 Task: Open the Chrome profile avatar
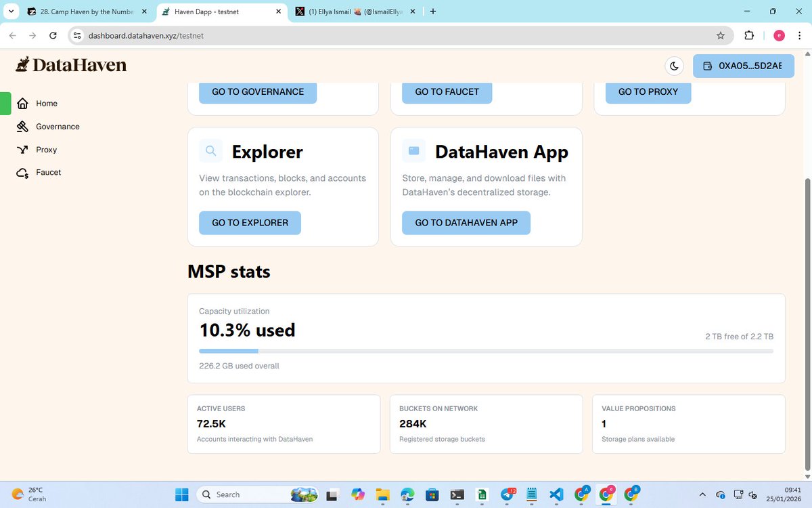tap(779, 35)
